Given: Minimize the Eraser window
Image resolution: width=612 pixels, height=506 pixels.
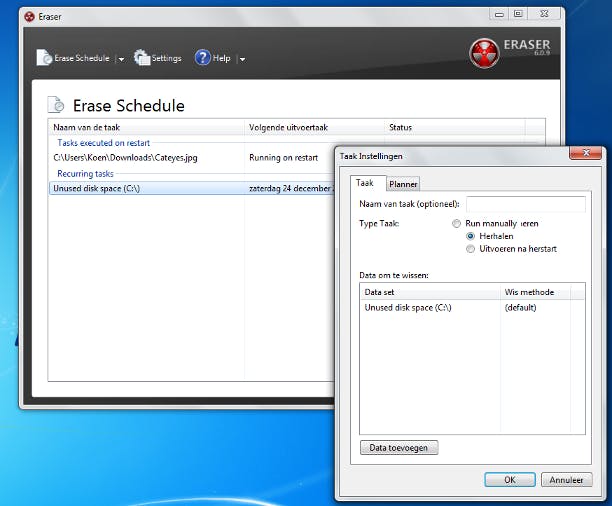Looking at the screenshot, I should tap(499, 14).
